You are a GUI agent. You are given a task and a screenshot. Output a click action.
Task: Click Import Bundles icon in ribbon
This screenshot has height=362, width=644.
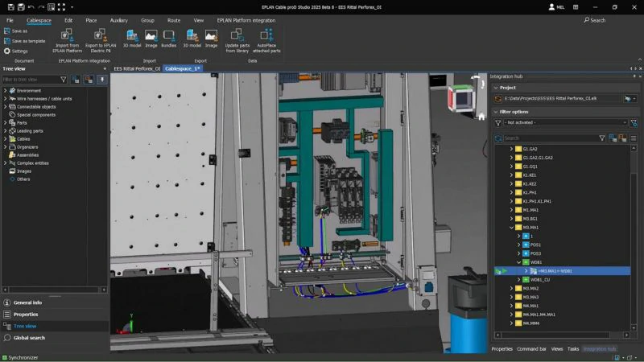coord(168,35)
